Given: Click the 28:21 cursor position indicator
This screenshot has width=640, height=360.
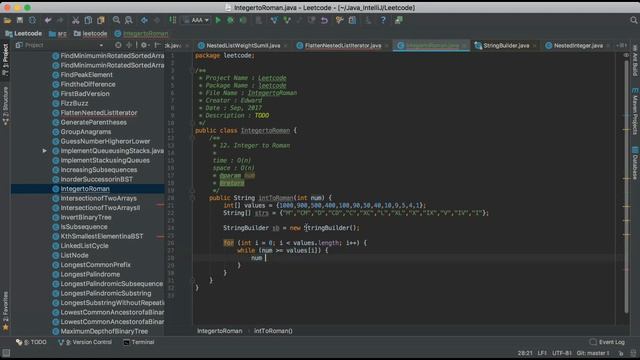Looking at the screenshot, I should (x=525, y=353).
